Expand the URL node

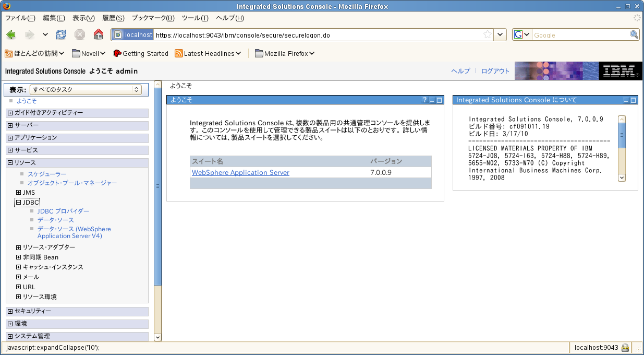pos(19,287)
